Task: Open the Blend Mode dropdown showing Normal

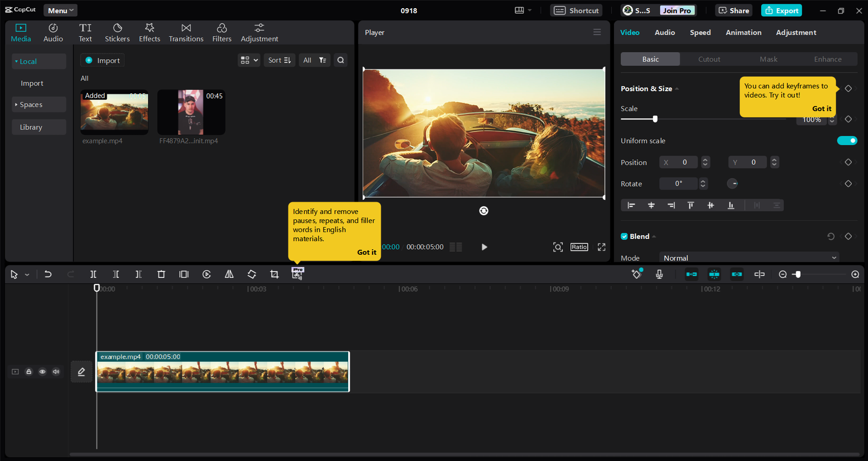Action: click(749, 258)
